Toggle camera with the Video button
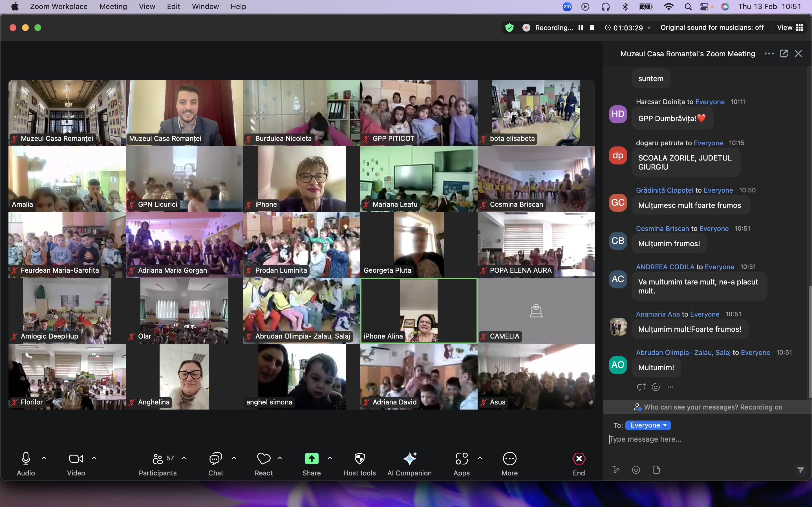The image size is (812, 507). pos(76,459)
